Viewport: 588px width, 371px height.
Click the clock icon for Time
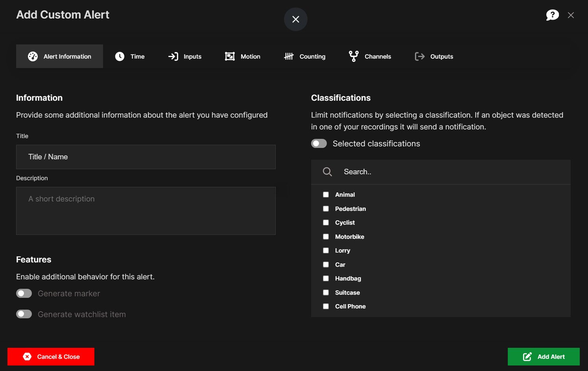[120, 56]
